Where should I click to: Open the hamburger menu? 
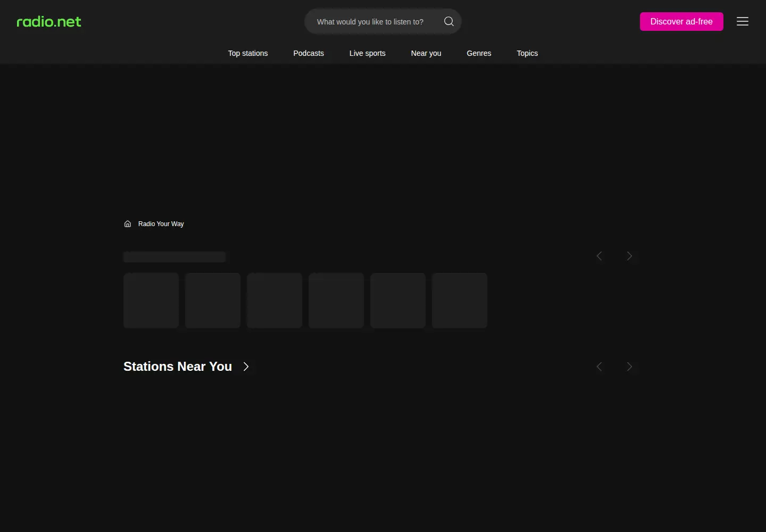click(743, 21)
